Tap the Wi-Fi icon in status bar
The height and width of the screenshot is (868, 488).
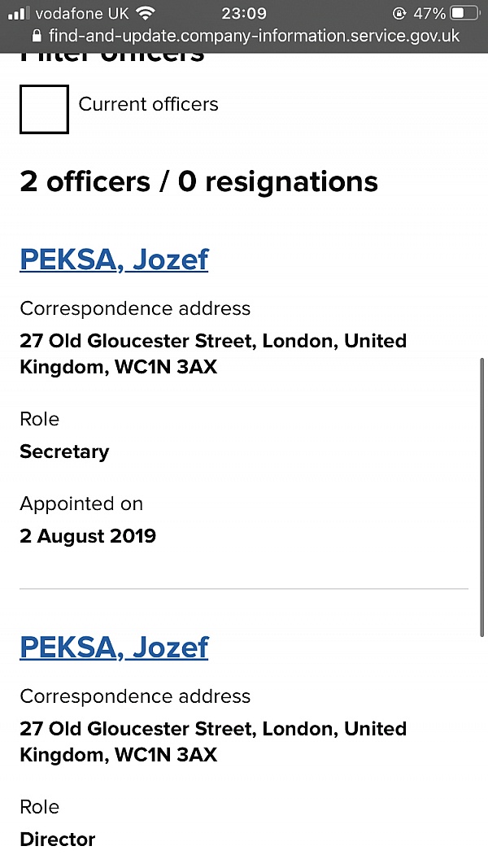tap(146, 14)
